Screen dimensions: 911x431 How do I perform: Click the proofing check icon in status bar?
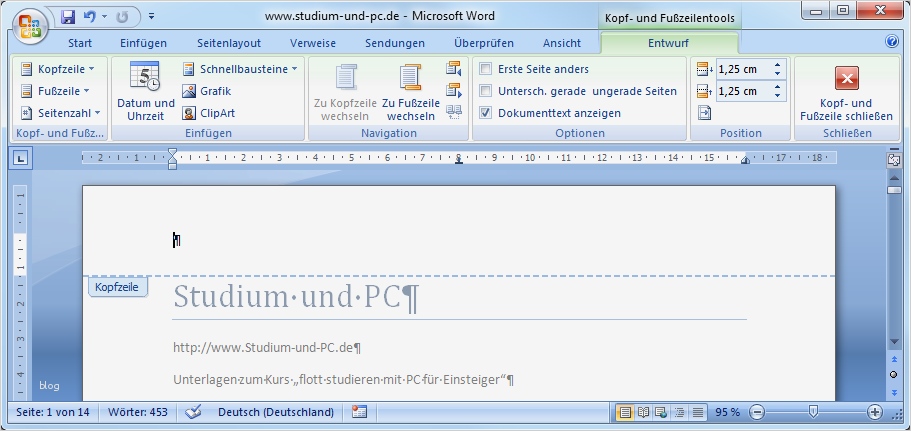[x=193, y=412]
